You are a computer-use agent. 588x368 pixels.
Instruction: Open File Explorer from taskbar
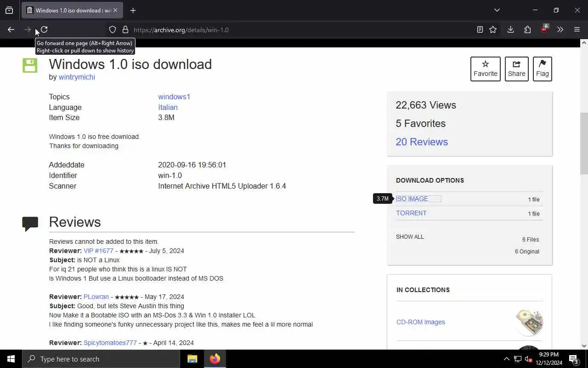(192, 359)
